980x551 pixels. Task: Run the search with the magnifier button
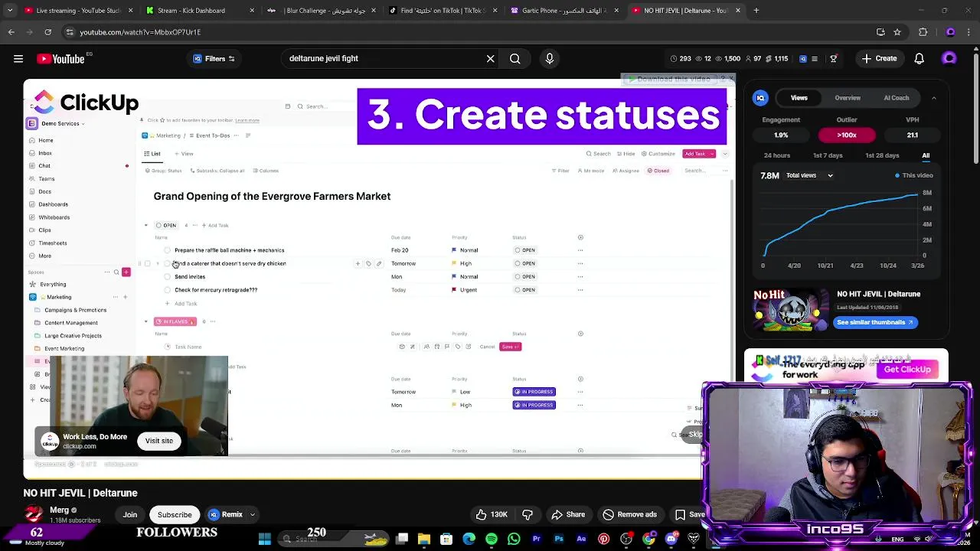[x=515, y=58]
